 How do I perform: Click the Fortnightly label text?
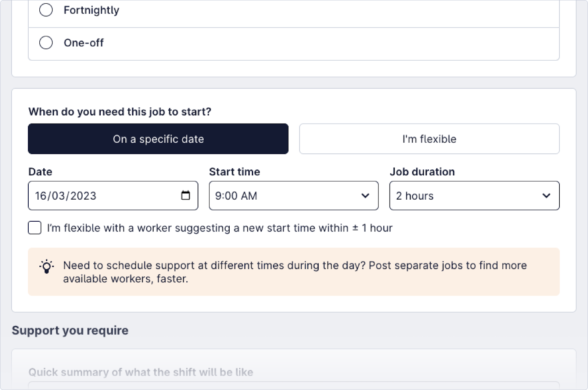(92, 10)
